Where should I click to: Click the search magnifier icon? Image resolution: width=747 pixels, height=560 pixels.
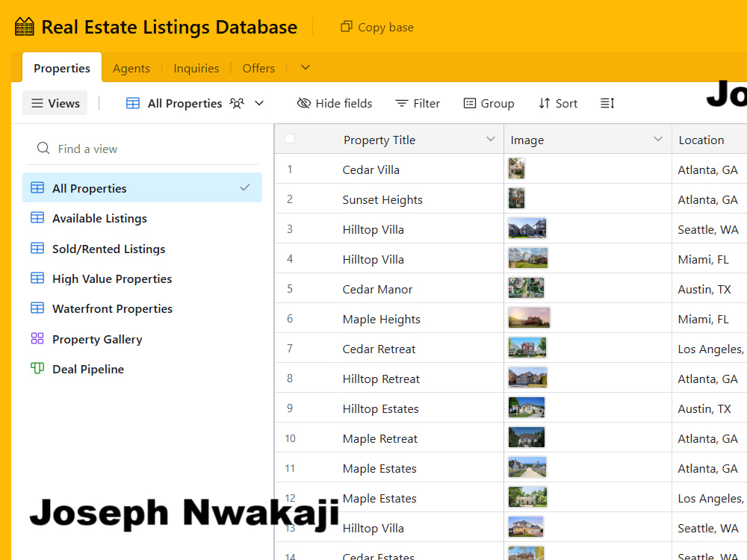[x=43, y=148]
